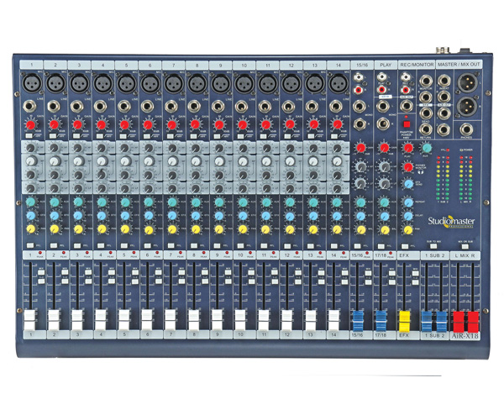Click the 17/18 PEAK LED
504x420 pixels.
[x=391, y=254]
